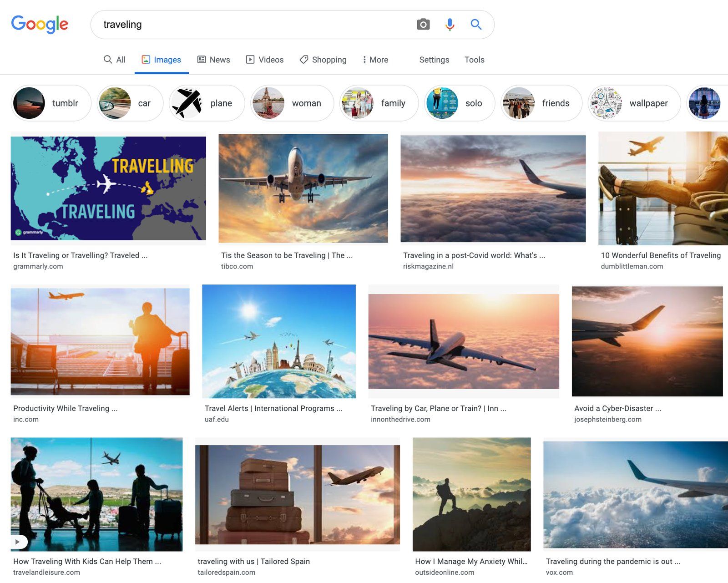Open '10 Wonderful Benefits of Traveling' link

point(661,255)
